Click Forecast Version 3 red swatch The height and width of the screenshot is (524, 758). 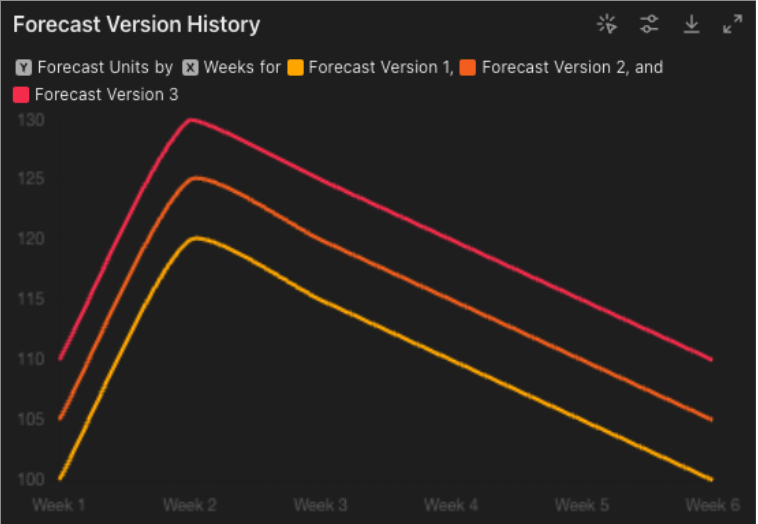coord(21,95)
